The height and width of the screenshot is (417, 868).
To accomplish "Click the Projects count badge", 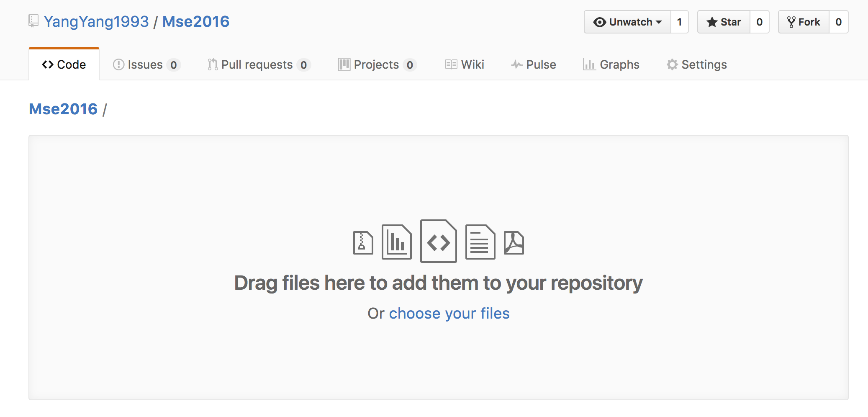I will click(410, 65).
